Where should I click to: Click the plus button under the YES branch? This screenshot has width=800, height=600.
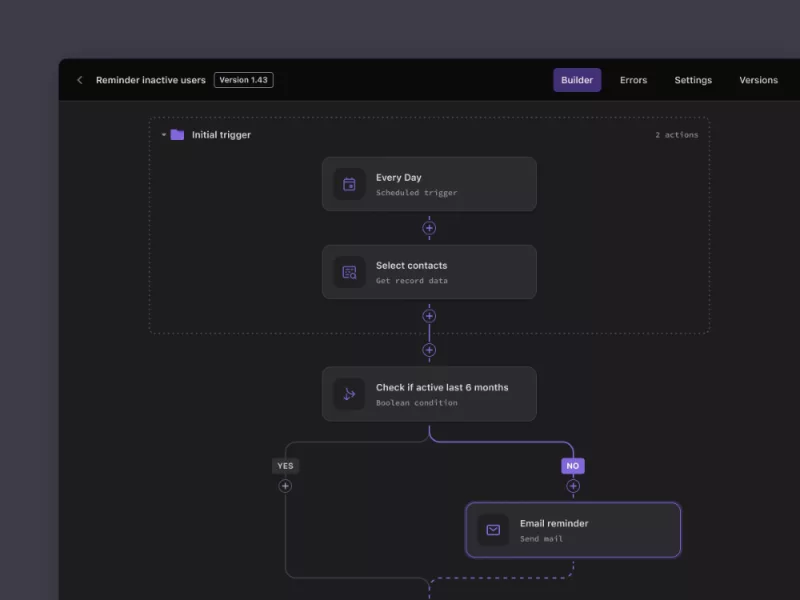click(285, 485)
